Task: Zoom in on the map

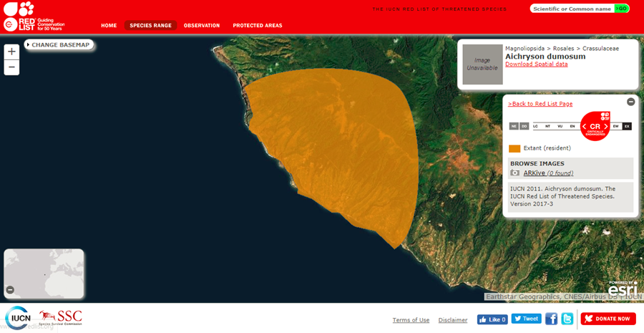Action: (x=11, y=52)
